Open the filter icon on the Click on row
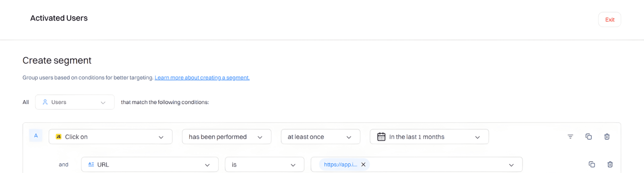This screenshot has width=644, height=173. 570,136
